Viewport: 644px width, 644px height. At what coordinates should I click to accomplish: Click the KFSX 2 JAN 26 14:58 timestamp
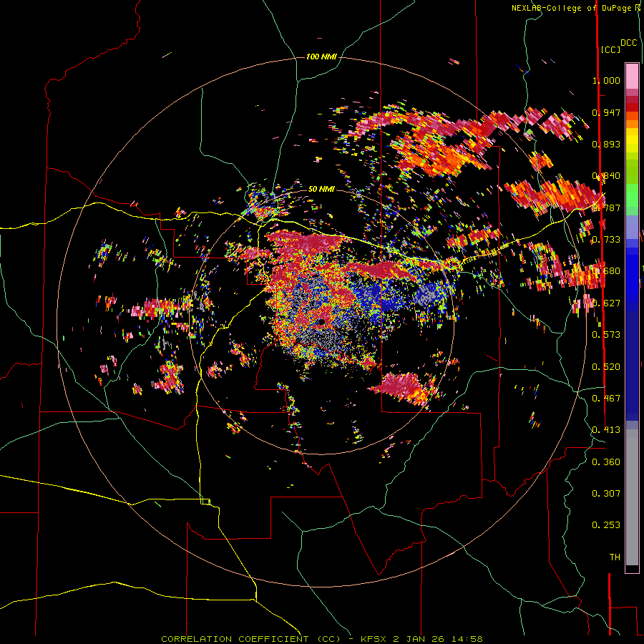pos(421,639)
